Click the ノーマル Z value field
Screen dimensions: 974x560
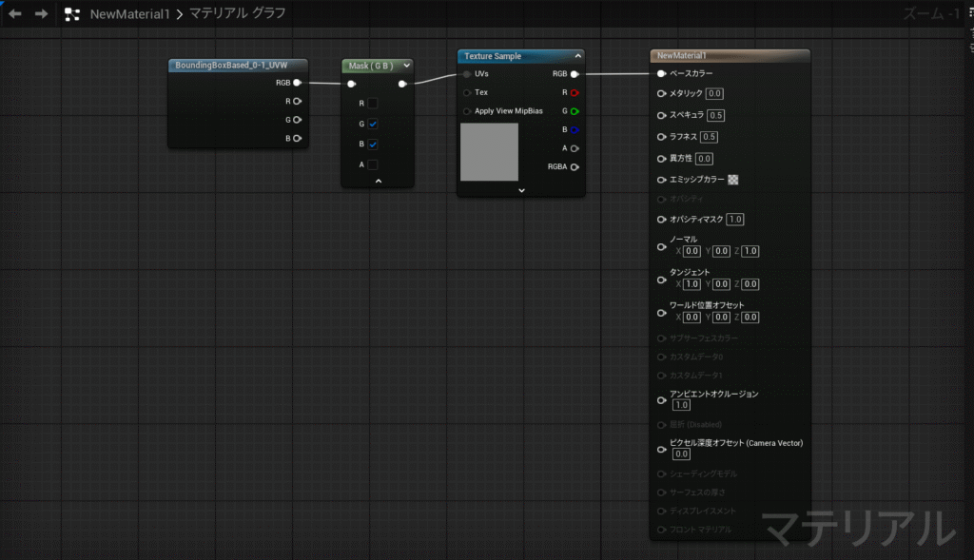pyautogui.click(x=750, y=251)
